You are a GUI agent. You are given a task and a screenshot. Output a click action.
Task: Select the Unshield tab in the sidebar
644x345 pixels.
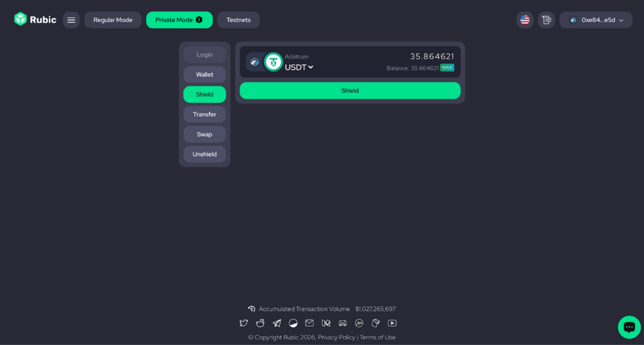(204, 154)
